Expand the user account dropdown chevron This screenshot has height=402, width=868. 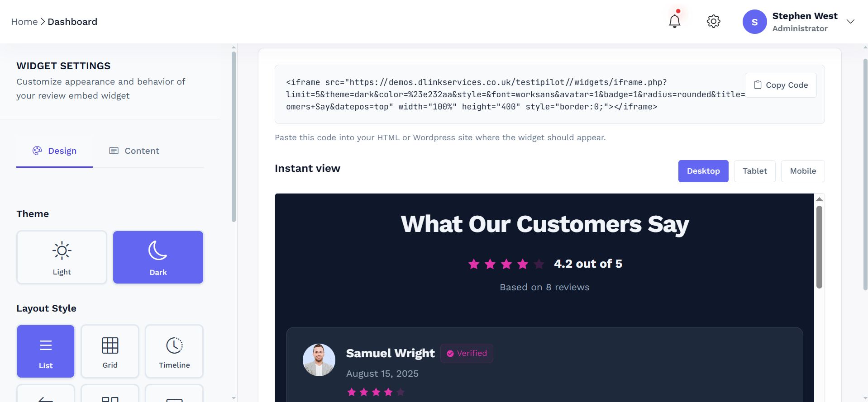point(850,22)
